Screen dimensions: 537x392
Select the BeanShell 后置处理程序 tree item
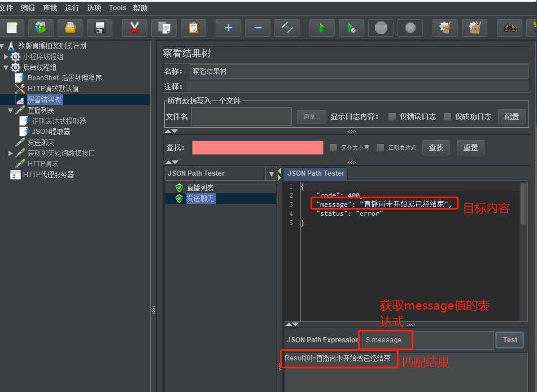pyautogui.click(x=65, y=78)
